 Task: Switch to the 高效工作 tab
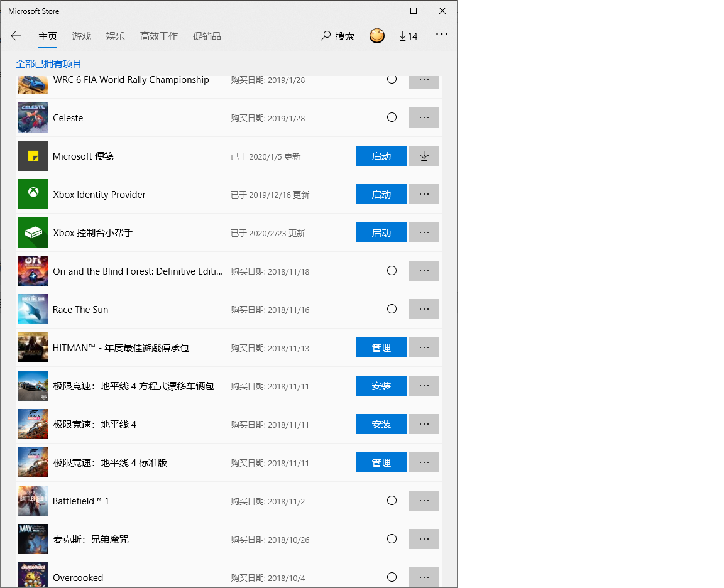coord(159,36)
